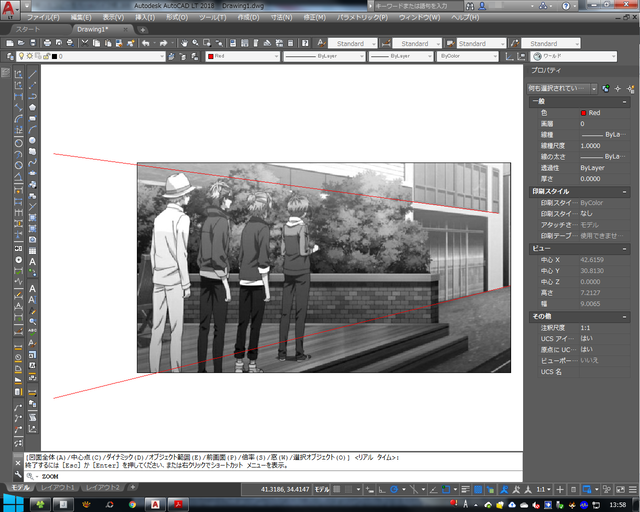640x512 pixels.
Task: Select the Table tool in draw toolbar
Action: (x=32, y=251)
